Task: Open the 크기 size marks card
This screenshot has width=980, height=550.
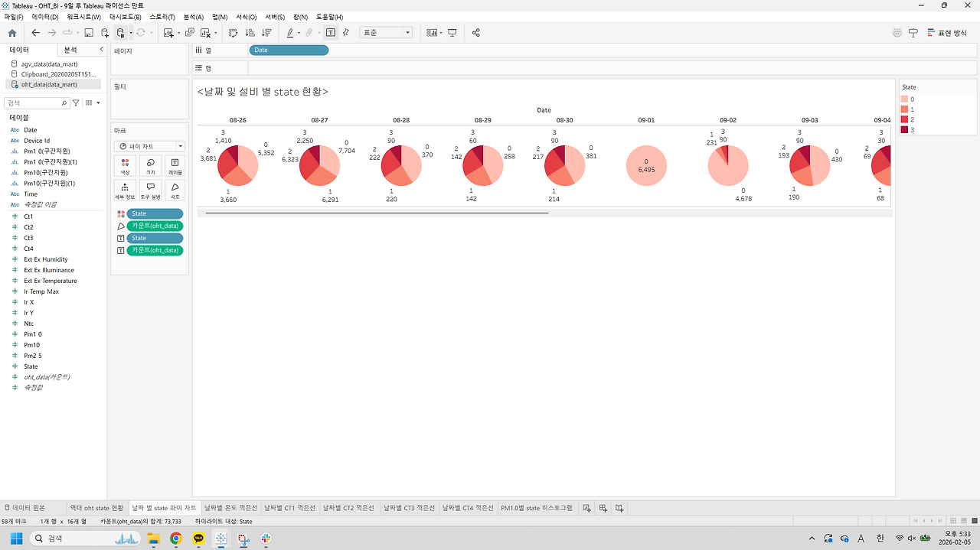Action: pos(150,166)
